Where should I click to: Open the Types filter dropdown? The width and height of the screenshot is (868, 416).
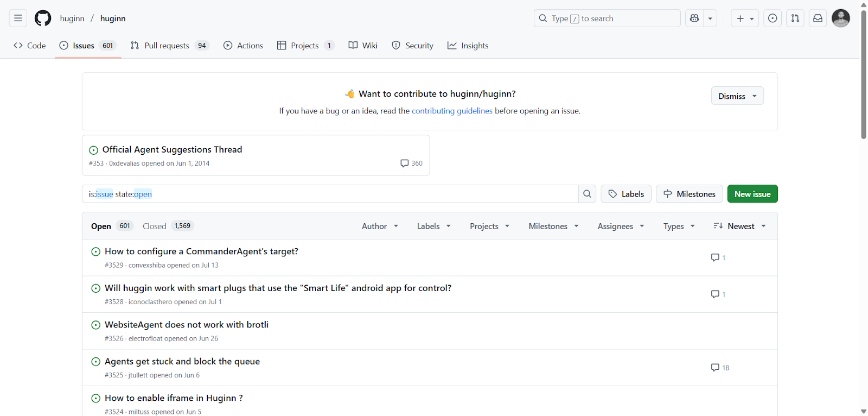(x=679, y=226)
